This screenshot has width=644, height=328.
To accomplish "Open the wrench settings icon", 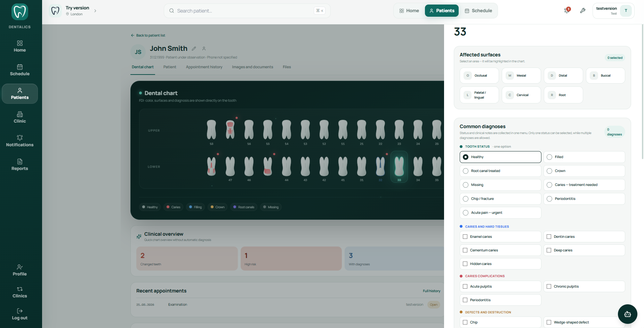I will pos(583,10).
